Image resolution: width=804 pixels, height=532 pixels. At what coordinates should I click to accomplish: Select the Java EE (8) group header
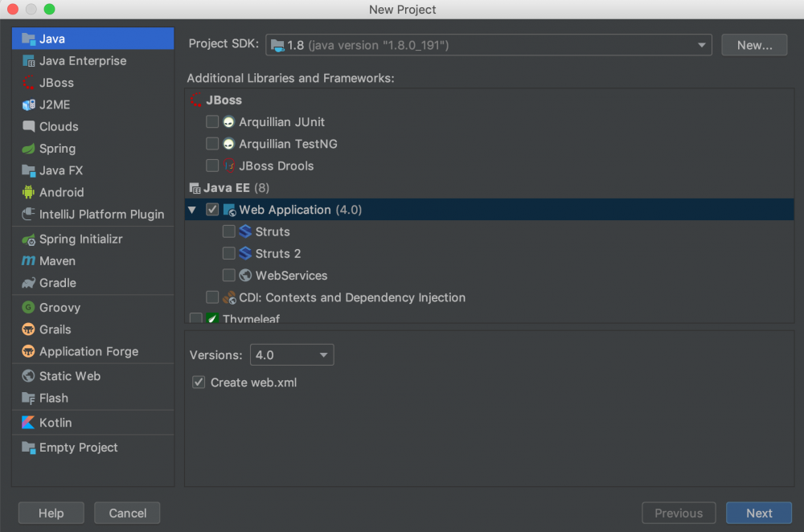489,188
